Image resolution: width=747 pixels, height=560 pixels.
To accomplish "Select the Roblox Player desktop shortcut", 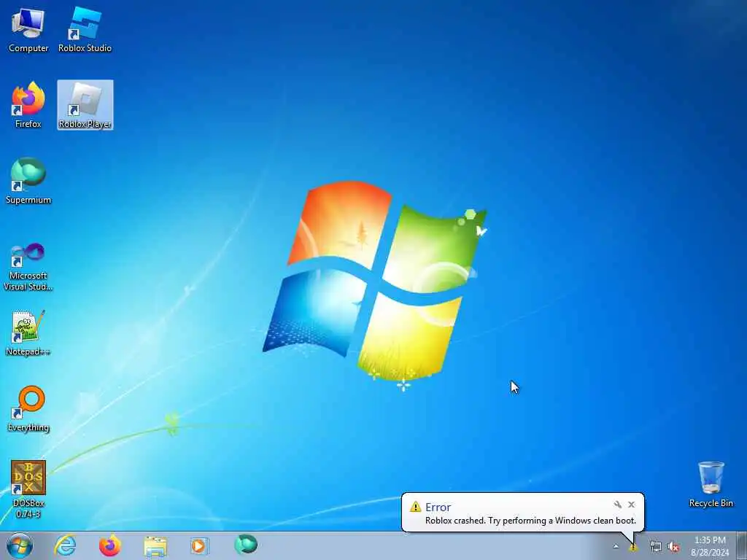I will click(x=85, y=105).
